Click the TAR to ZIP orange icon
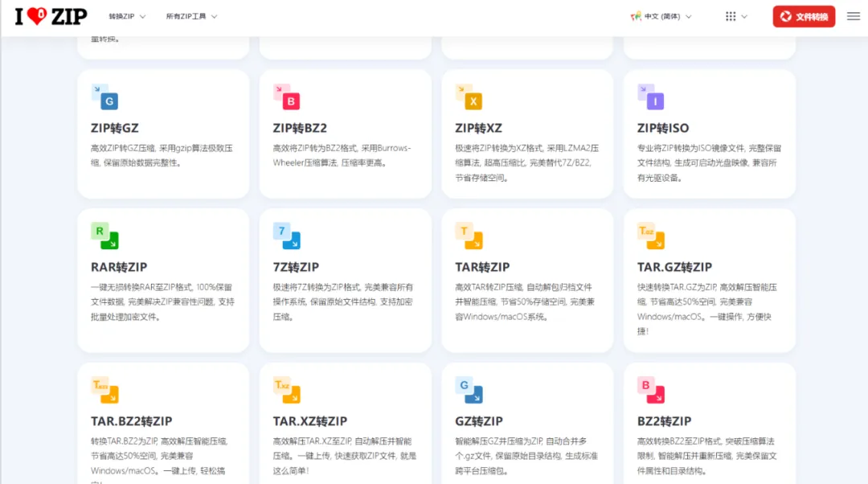Viewport: 868px width, 484px height. 469,236
